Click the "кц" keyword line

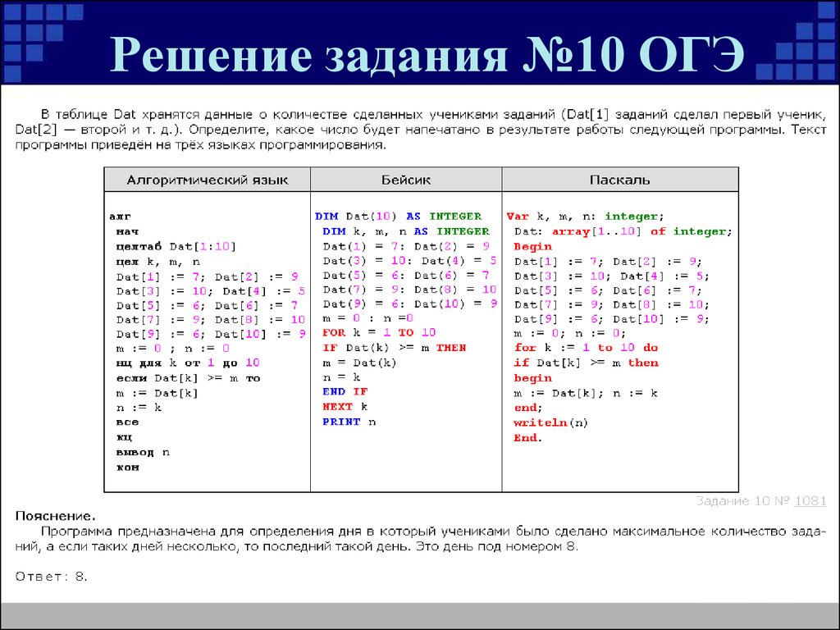pyautogui.click(x=124, y=437)
